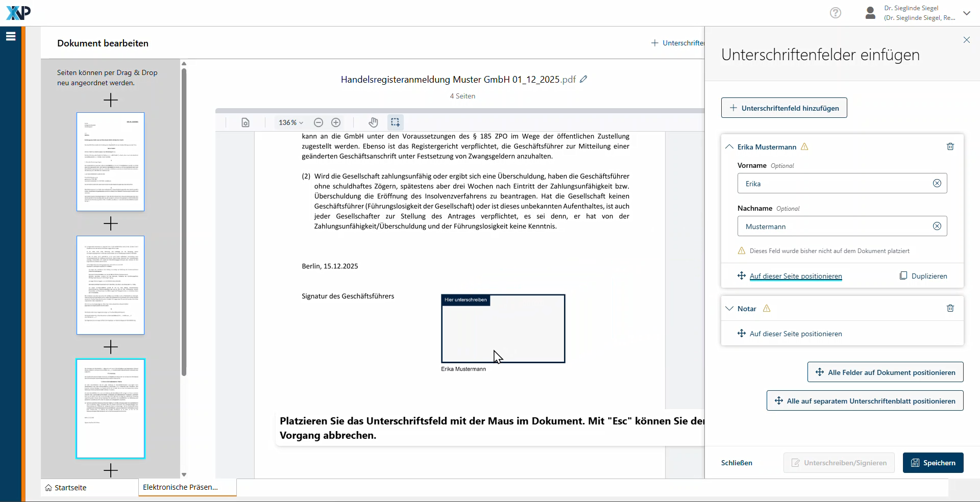Select the third page thumbnail

pyautogui.click(x=110, y=408)
